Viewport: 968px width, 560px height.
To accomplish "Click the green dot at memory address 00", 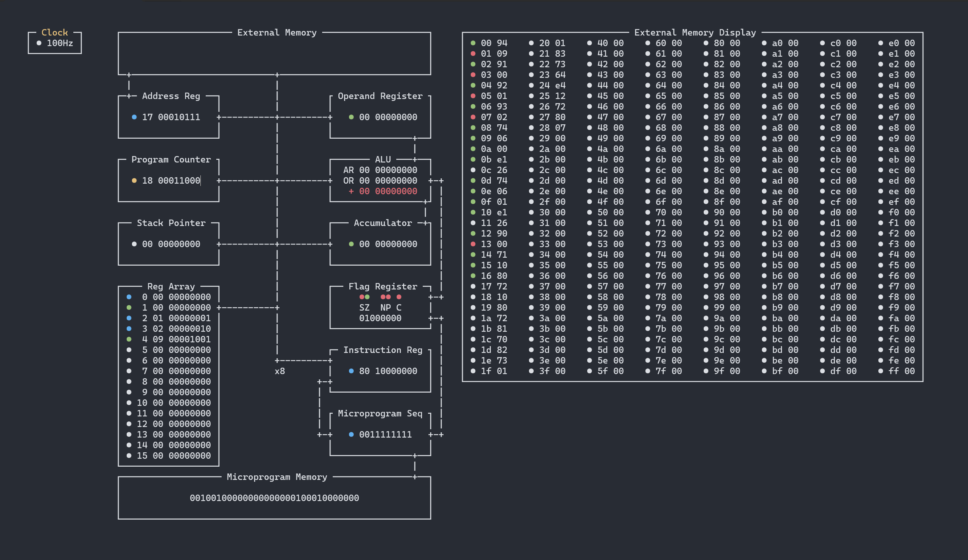I will pos(473,43).
